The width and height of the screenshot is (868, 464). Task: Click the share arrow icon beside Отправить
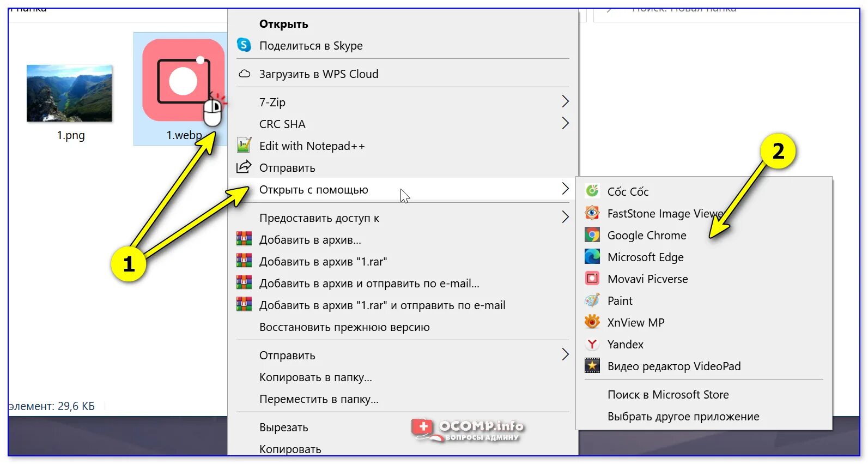244,167
